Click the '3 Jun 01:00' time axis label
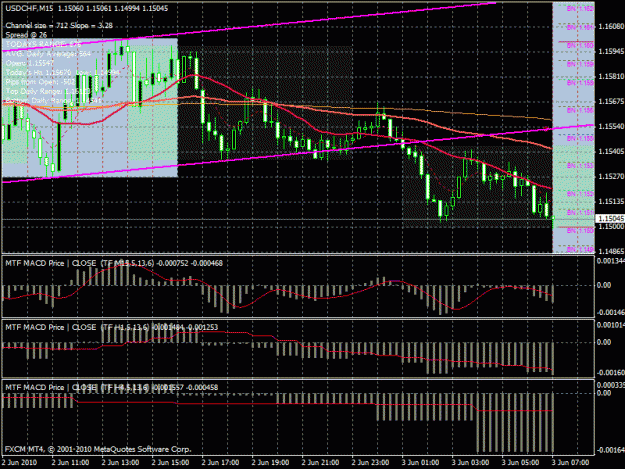The height and width of the screenshot is (469, 625). click(x=421, y=463)
